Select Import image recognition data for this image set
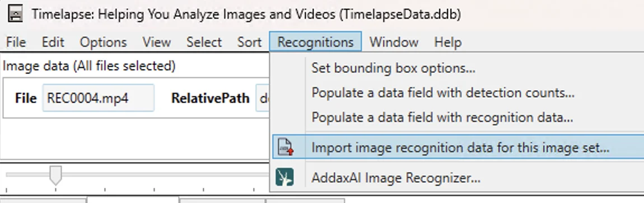The width and height of the screenshot is (644, 203). (458, 147)
